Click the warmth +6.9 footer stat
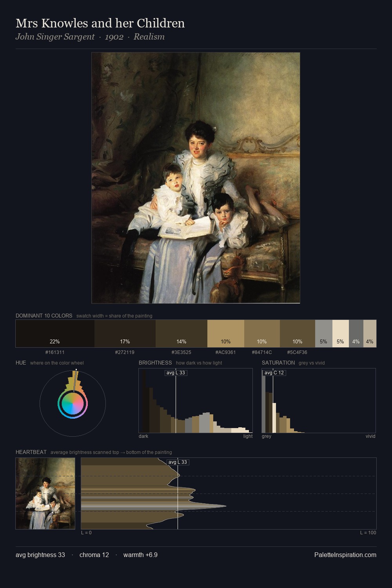Screen dimensions: 392x588 [140, 555]
